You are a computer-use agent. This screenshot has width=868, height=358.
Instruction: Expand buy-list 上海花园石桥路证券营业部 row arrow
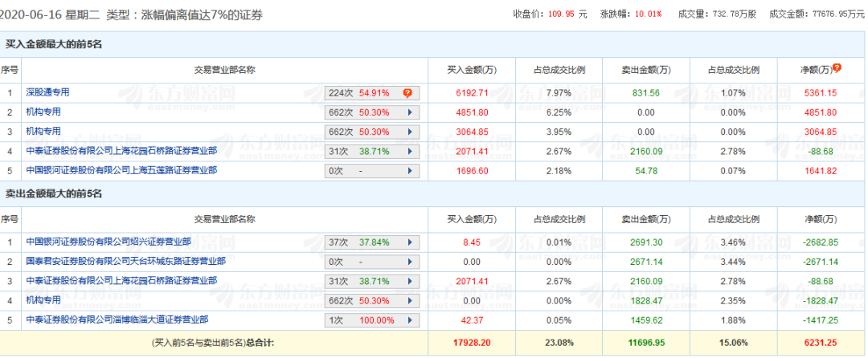point(410,151)
